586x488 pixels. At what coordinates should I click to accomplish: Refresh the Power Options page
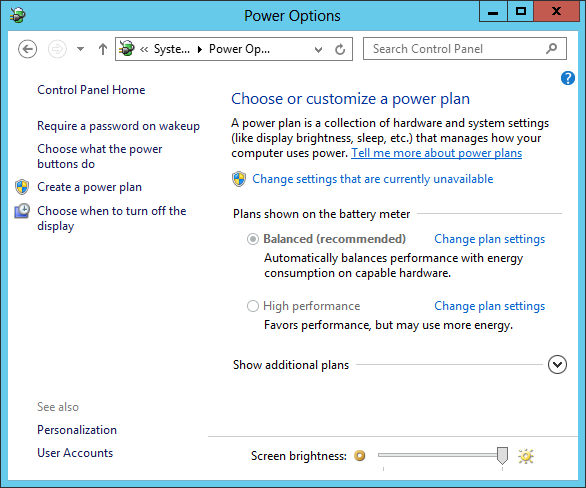(x=340, y=49)
